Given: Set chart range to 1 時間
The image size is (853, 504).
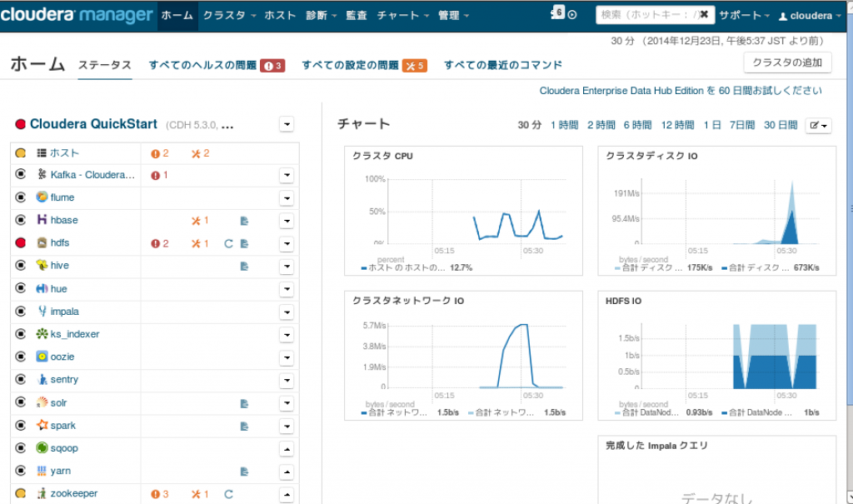Looking at the screenshot, I should point(564,125).
